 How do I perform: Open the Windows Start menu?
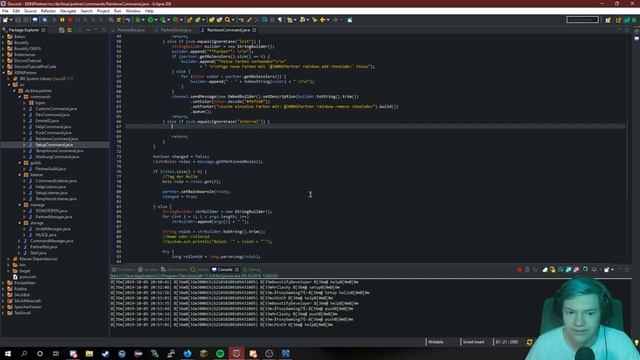(x=8, y=353)
